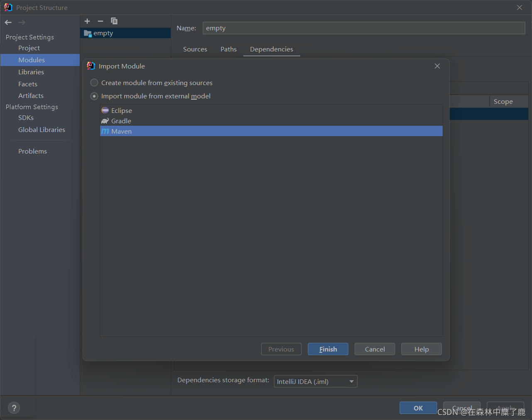The height and width of the screenshot is (420, 532).
Task: Go forward with the right arrow
Action: tap(22, 22)
